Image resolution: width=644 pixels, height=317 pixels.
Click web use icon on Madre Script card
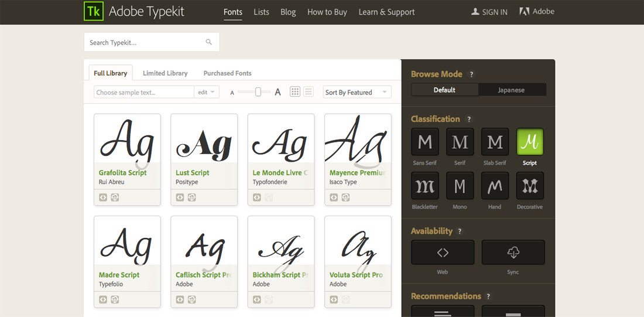pyautogui.click(x=103, y=300)
